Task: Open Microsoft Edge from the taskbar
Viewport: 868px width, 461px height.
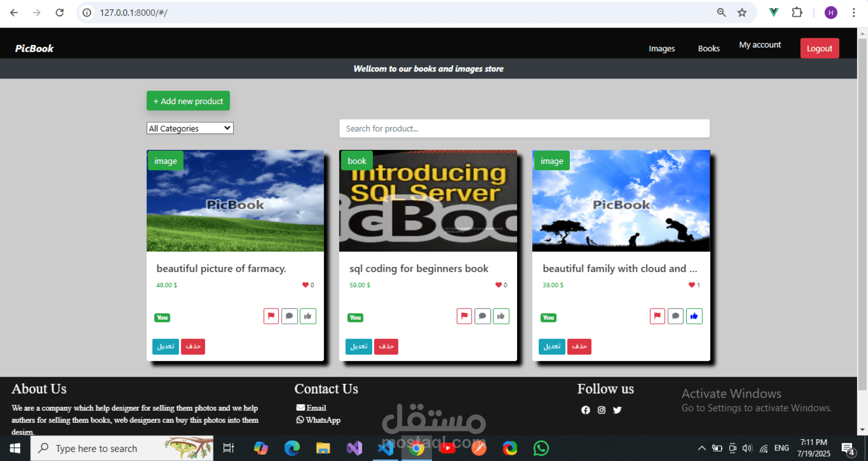Action: coord(292,448)
